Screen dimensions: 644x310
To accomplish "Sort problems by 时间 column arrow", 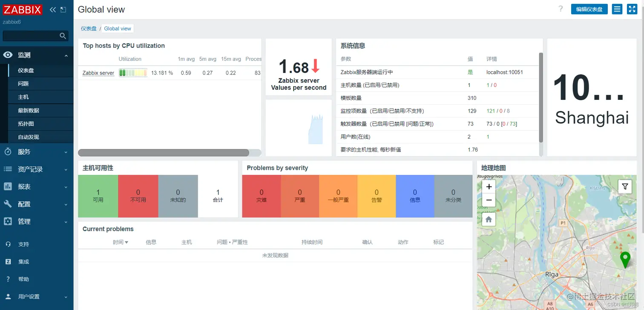I will 126,242.
